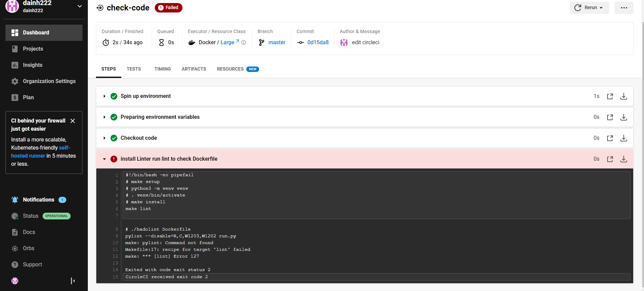Click the dainh222 organization avatar
The width and height of the screenshot is (644, 291).
(x=12, y=6)
